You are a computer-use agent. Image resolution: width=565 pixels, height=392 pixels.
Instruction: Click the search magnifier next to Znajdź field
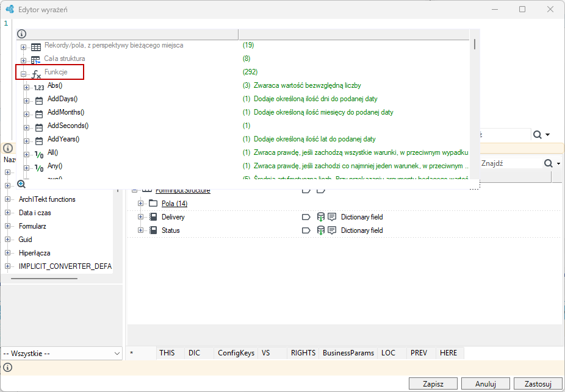pos(548,163)
